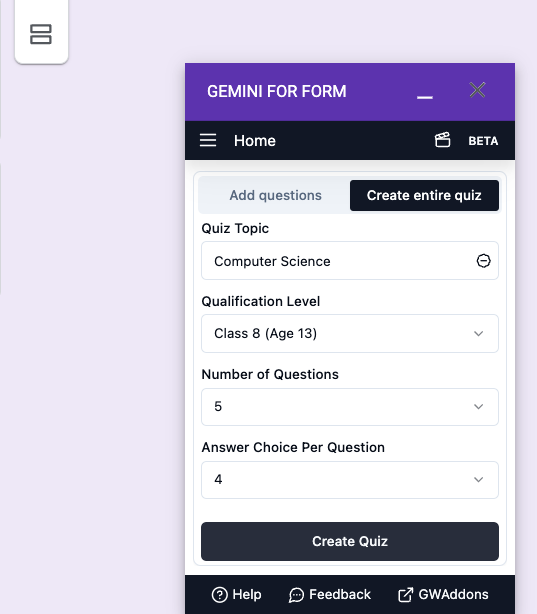Screen dimensions: 537x614
Task: Click the add section icon in floating toolbar
Action: [x=41, y=34]
